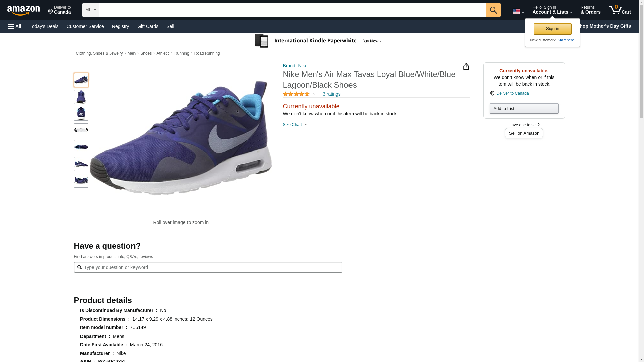Select the second shoe thumbnail image
Screen dimensions: 644x362
tap(81, 97)
